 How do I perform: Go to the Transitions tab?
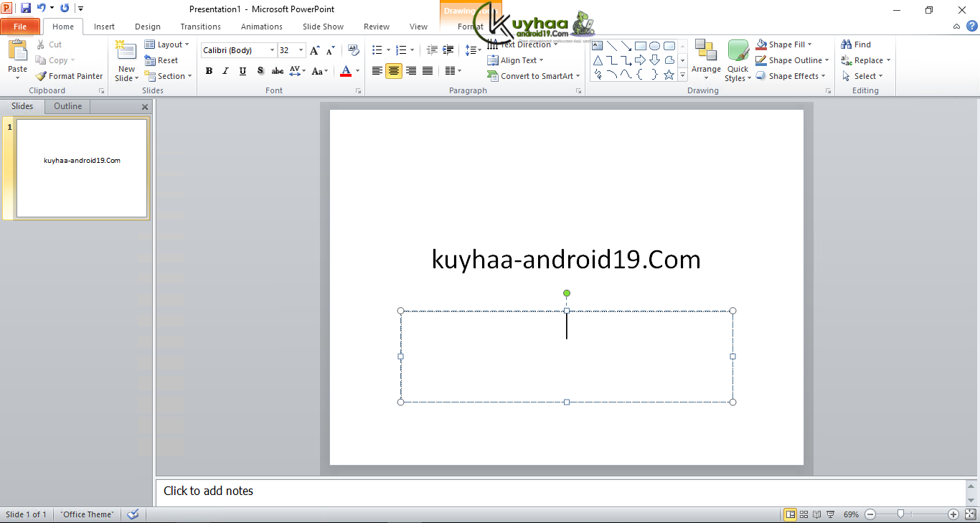click(x=201, y=27)
